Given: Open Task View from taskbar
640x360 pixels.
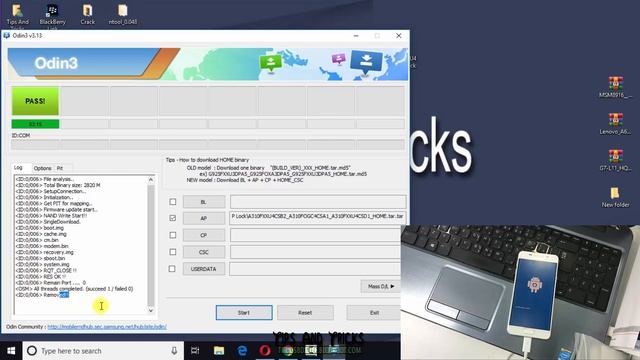Looking at the screenshot, I should [195, 351].
